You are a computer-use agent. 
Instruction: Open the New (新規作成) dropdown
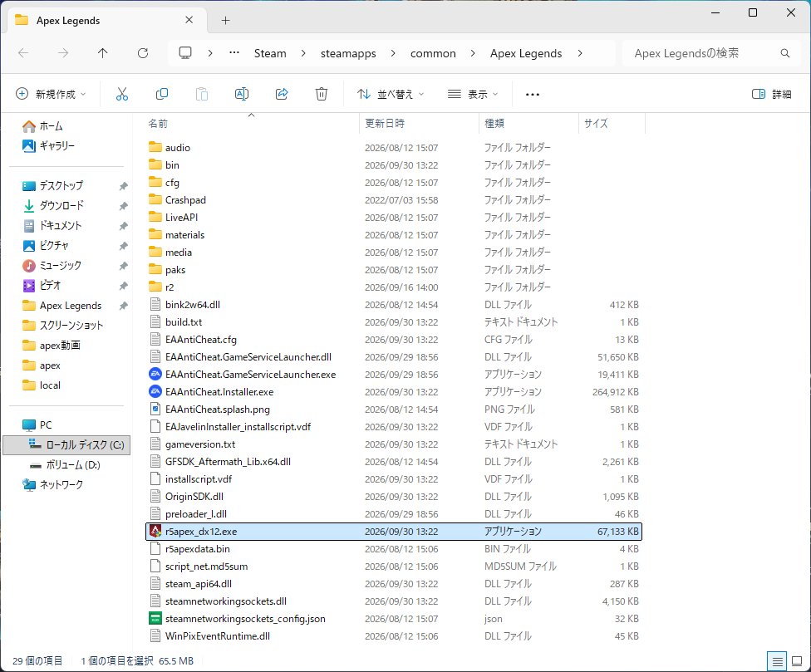click(x=51, y=94)
